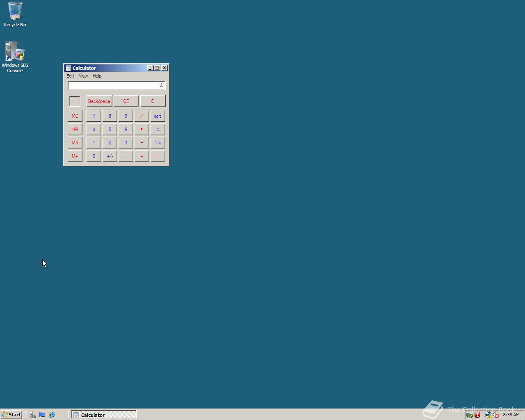The image size is (525, 420).
Task: Click the memory indicator box
Action: [x=75, y=101]
